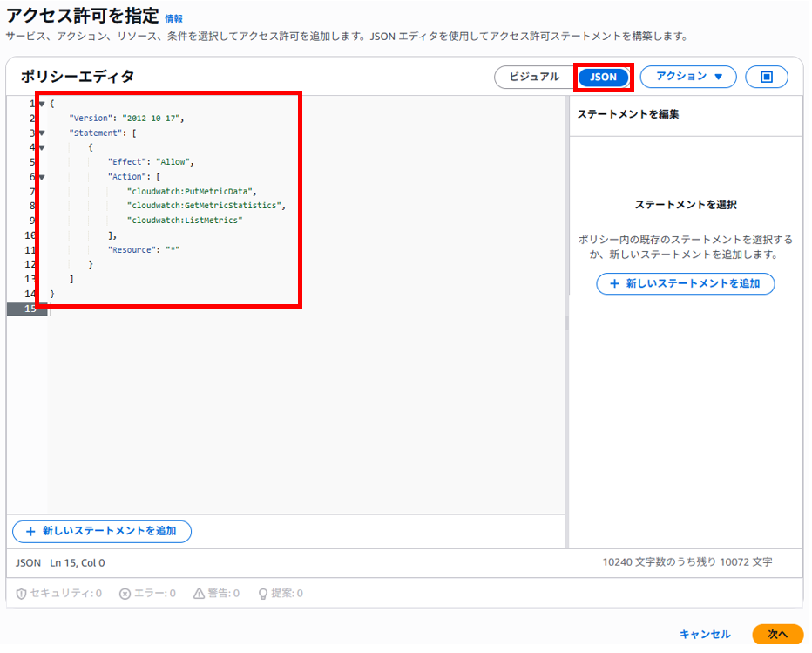
Task: Click the suggestion lightbulb status icon
Action: 263,594
